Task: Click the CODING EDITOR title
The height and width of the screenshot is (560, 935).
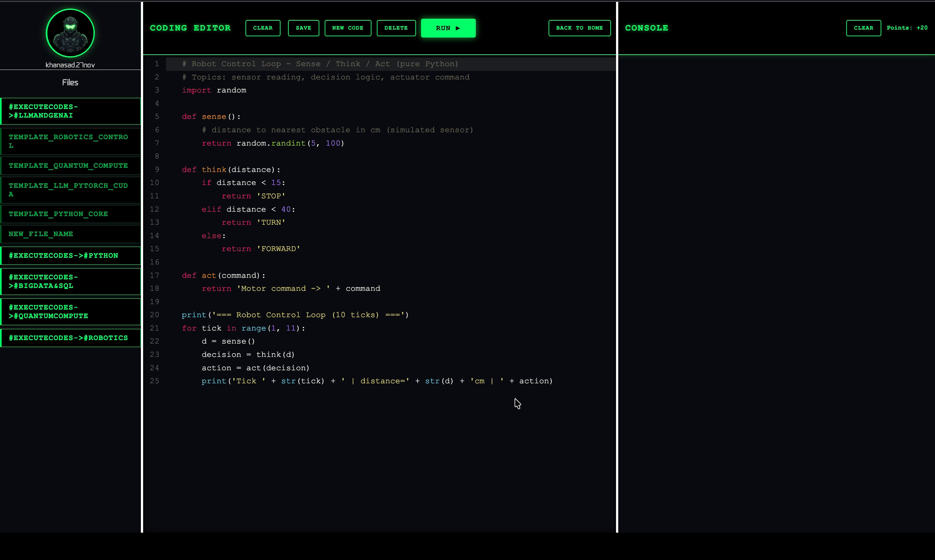Action: (190, 28)
